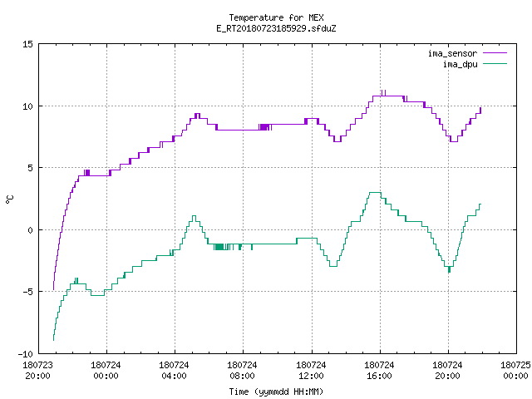532x399 pixels.
Task: Click the x-axis label 180724 20:00
Action: pos(447,371)
